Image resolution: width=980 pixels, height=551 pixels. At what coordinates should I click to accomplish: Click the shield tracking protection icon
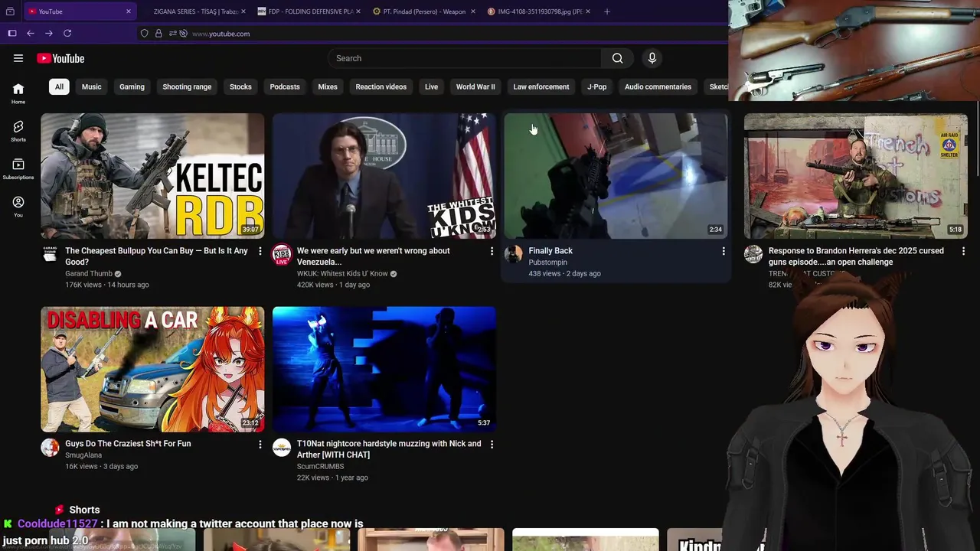144,34
